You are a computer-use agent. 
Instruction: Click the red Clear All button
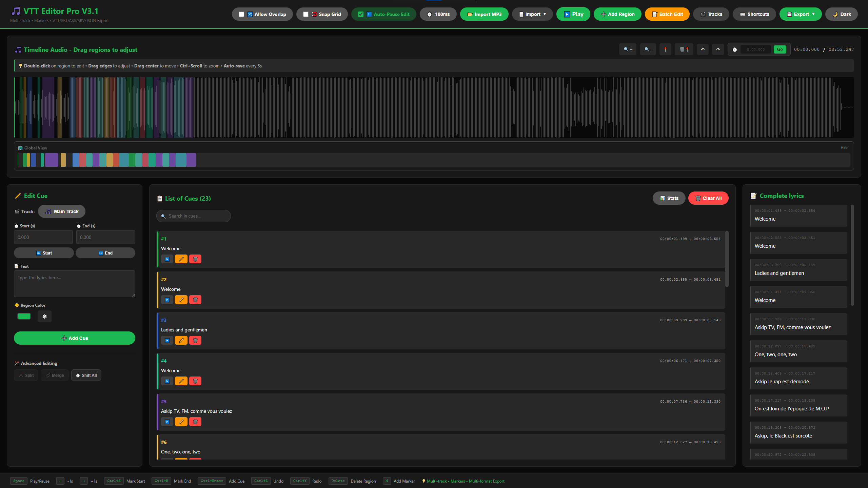coord(708,198)
